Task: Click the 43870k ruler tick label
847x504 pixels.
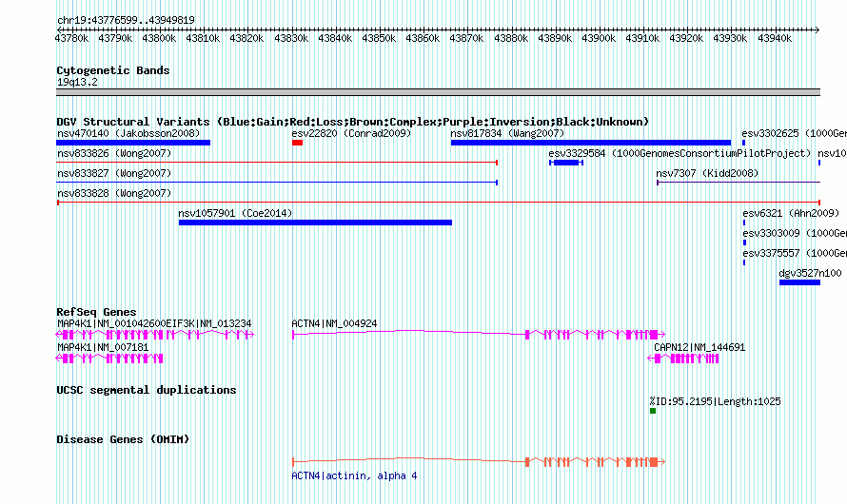Action: [x=466, y=38]
